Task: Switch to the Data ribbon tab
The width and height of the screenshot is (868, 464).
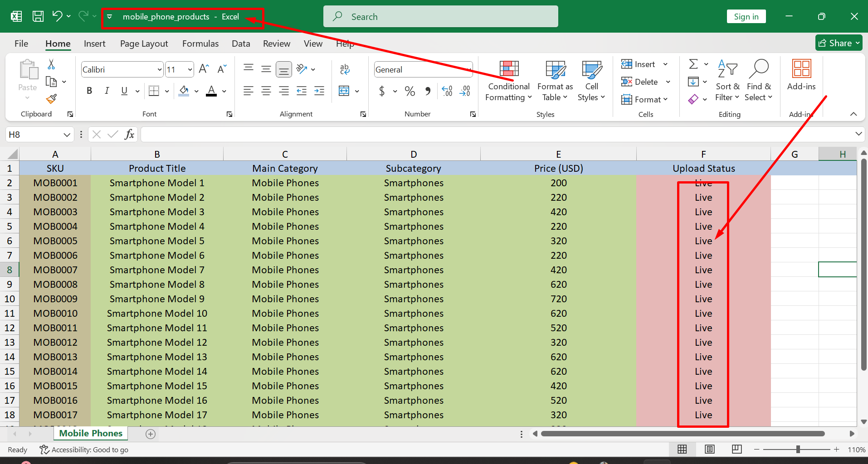Action: [x=241, y=43]
